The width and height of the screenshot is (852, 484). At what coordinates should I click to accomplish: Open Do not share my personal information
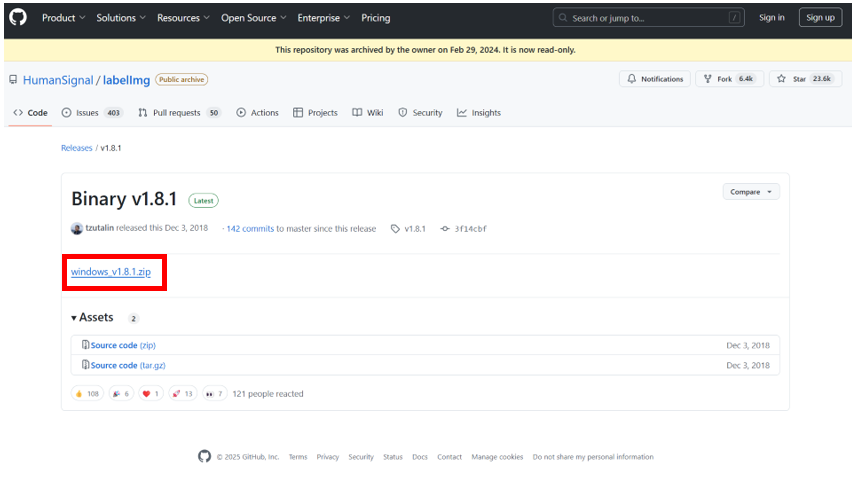(593, 457)
